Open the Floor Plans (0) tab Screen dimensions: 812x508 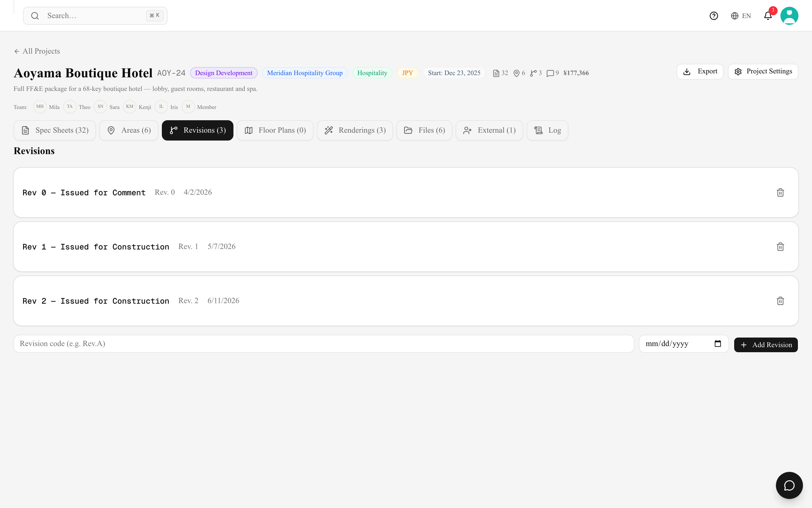pyautogui.click(x=275, y=130)
